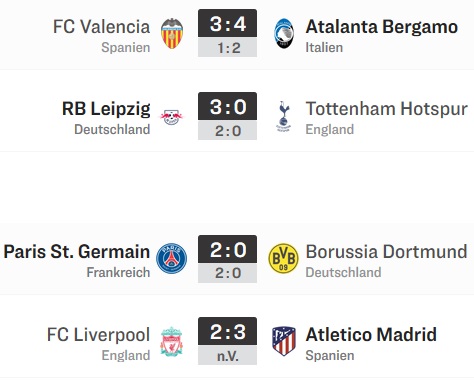The height and width of the screenshot is (380, 474).
Task: Open the FC Valencia team link
Action: 101,27
